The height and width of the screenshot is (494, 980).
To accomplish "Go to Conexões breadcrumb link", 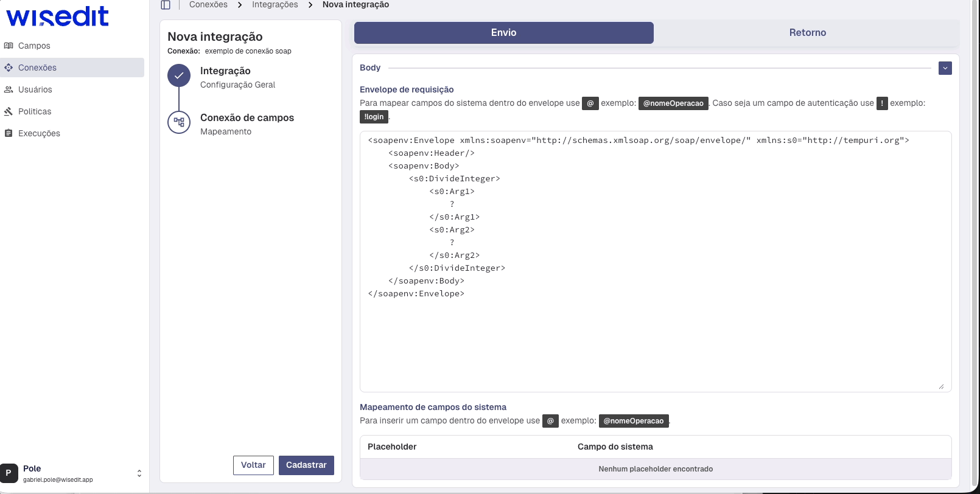I will point(208,5).
